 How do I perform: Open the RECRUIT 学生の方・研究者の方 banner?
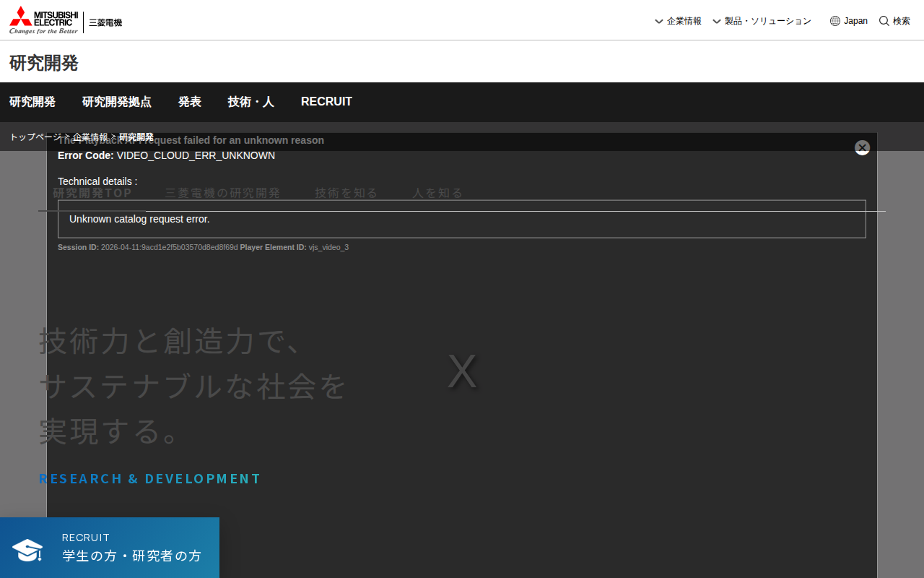(110, 548)
